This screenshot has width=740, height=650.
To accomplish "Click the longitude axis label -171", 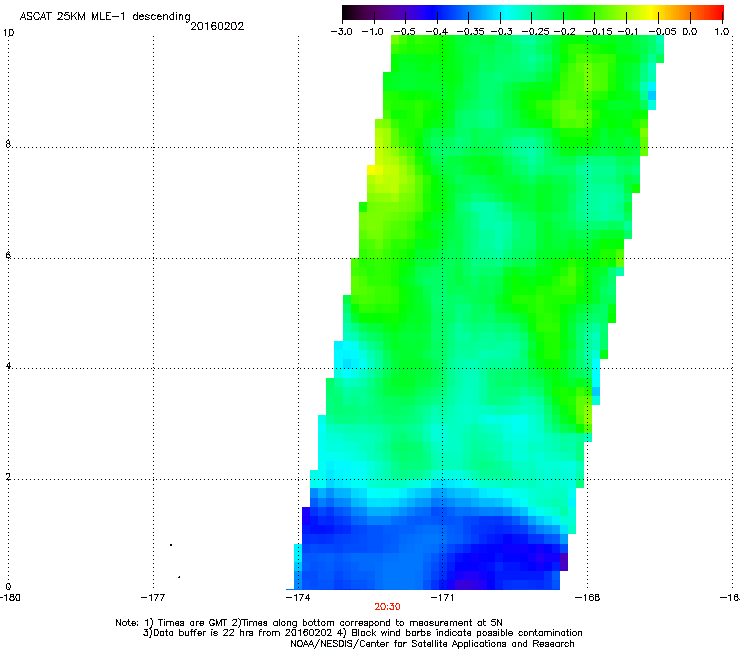I will point(442,598).
